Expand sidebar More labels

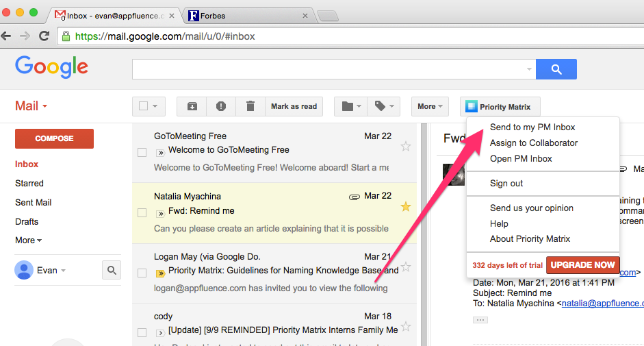click(28, 240)
